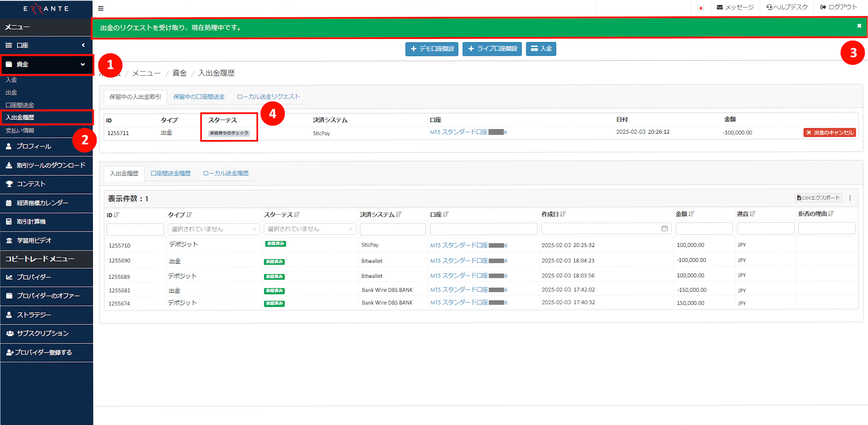Collapse the 資金 sidebar section chevron

pos(83,64)
